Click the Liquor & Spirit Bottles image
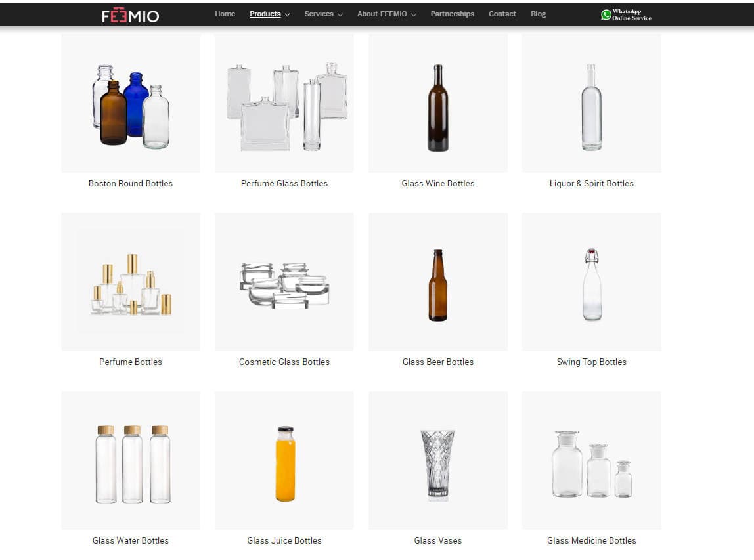754x560 pixels. 591,103
